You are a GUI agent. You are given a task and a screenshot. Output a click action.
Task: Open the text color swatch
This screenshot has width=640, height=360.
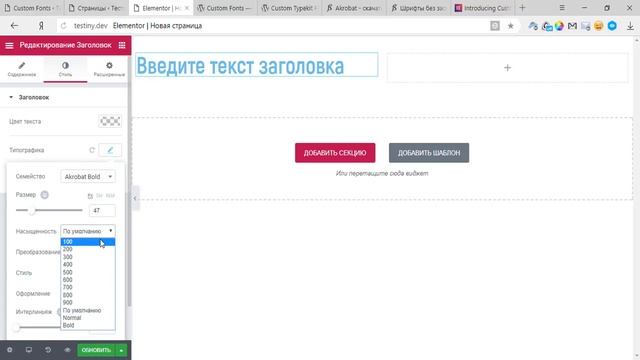pyautogui.click(x=110, y=121)
